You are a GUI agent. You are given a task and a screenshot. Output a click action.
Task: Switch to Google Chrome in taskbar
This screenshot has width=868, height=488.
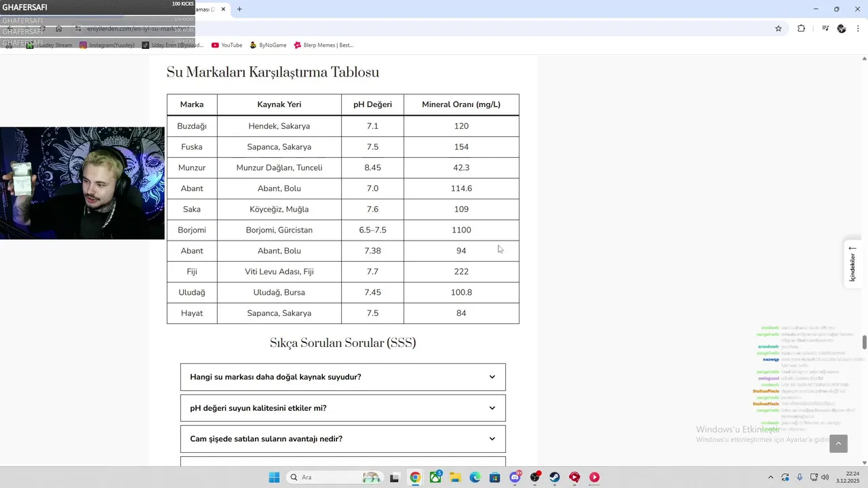coord(415,477)
